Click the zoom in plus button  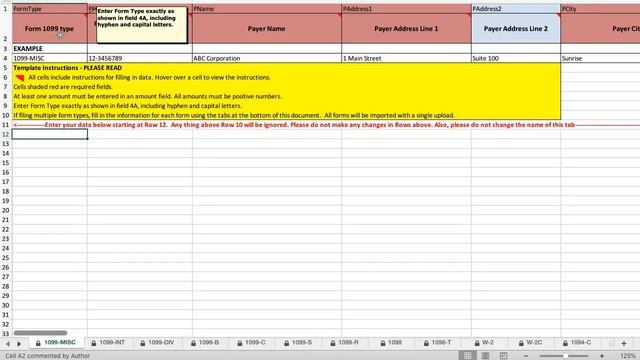pyautogui.click(x=602, y=356)
